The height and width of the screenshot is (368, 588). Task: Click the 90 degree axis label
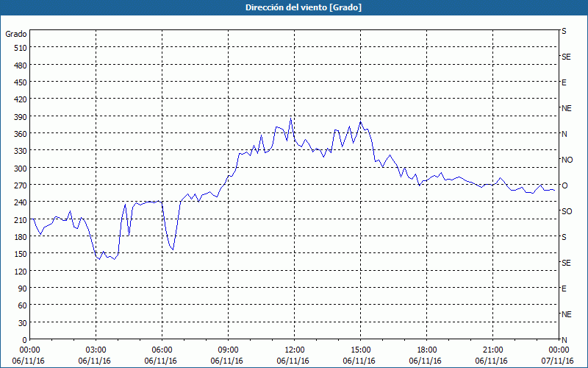(23, 289)
